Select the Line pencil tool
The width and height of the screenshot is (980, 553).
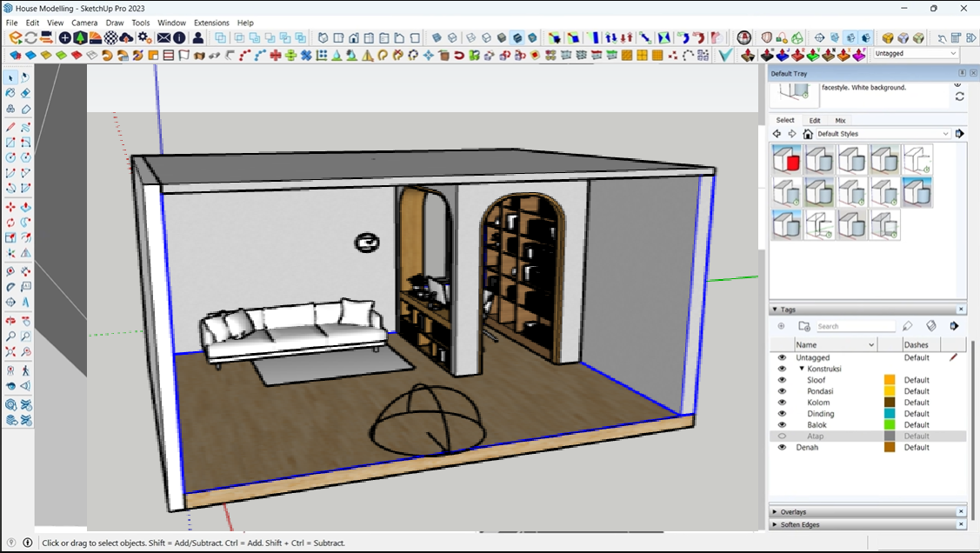10,127
